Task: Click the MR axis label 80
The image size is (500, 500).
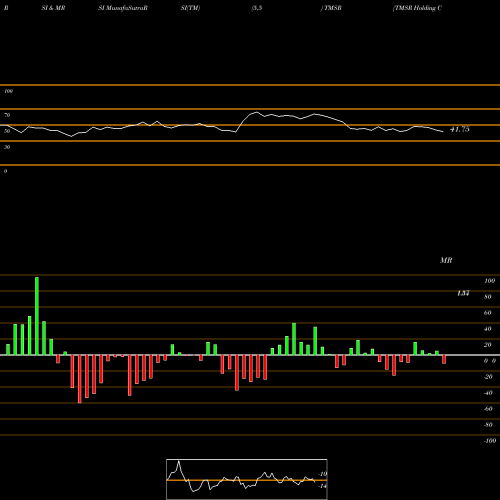Action: click(x=488, y=297)
